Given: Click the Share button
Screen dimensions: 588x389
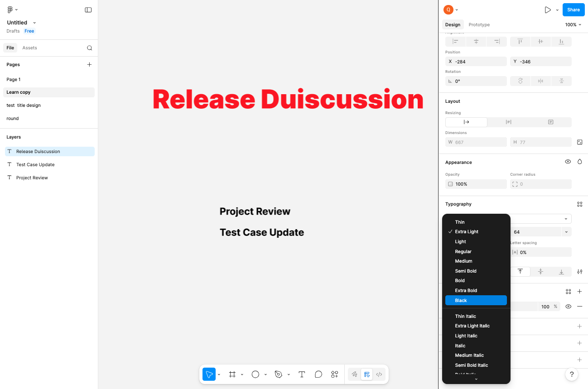Looking at the screenshot, I should coord(574,10).
